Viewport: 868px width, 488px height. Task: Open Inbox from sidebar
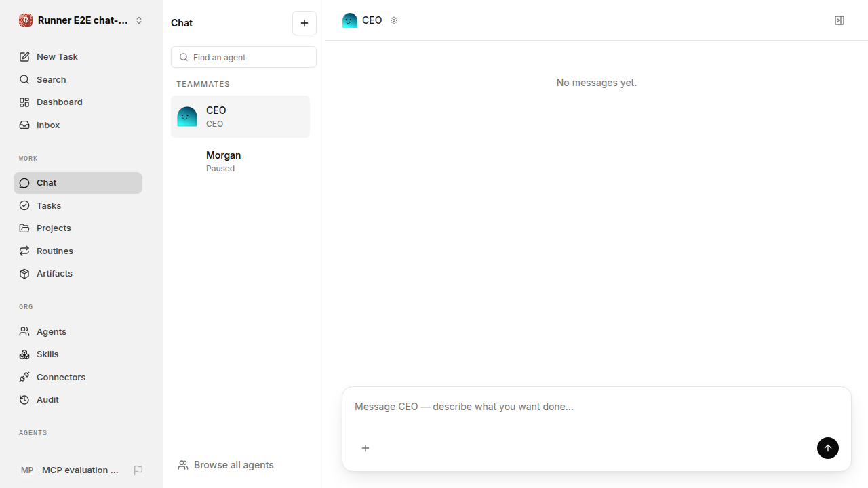click(78, 125)
